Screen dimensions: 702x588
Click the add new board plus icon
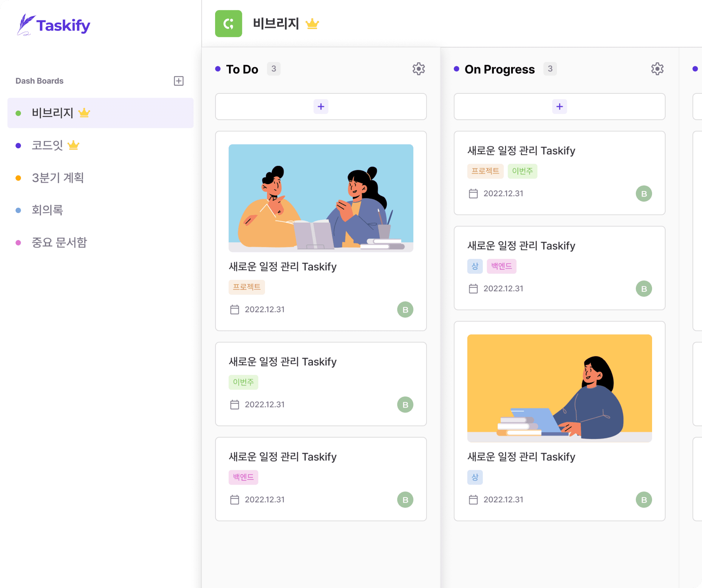(x=178, y=80)
